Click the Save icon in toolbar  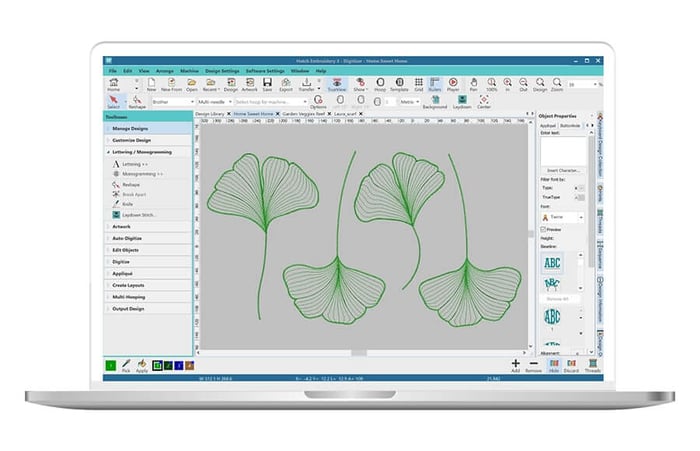(x=266, y=83)
